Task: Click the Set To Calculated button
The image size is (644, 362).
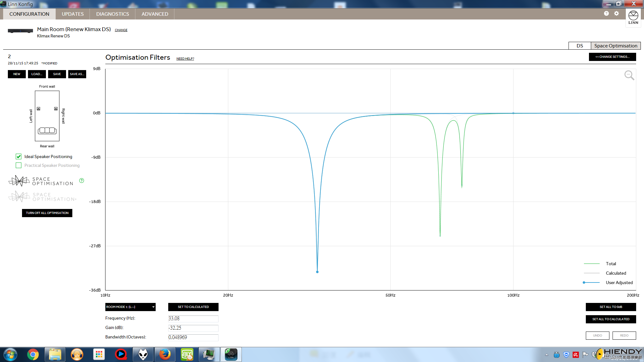Action: click(193, 307)
